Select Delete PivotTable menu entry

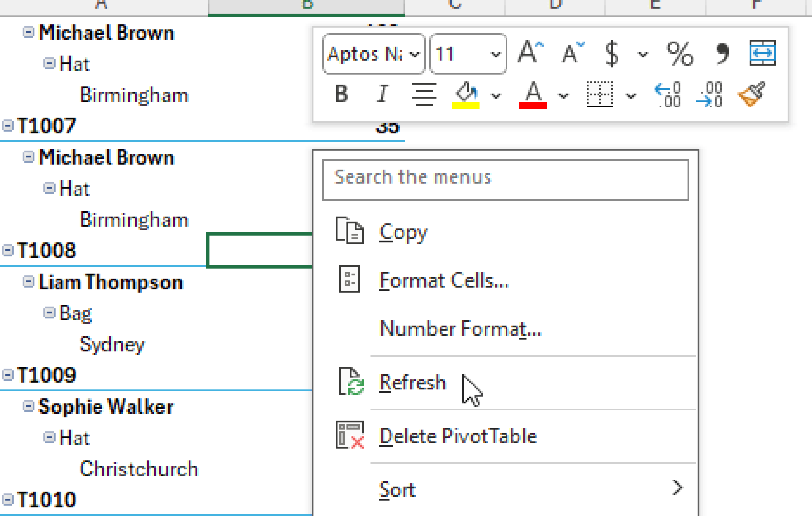(458, 436)
